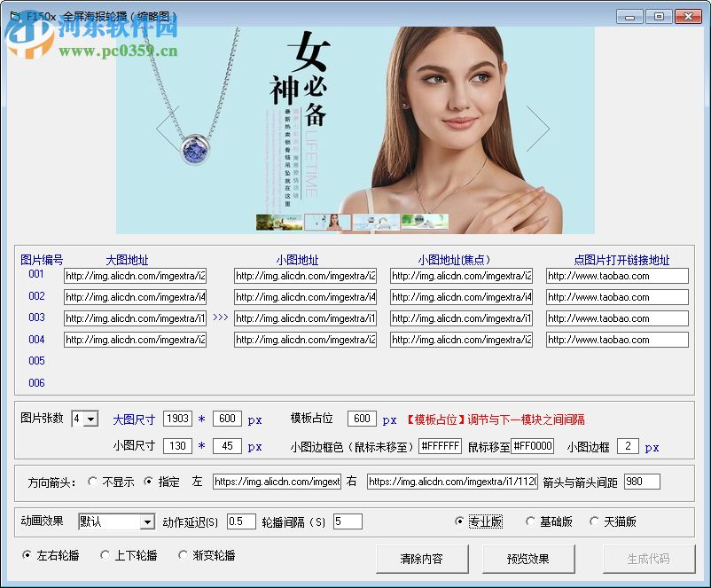The image size is (711, 588).
Task: Click the #FFFFFF thumbnail border color field
Action: tap(440, 446)
